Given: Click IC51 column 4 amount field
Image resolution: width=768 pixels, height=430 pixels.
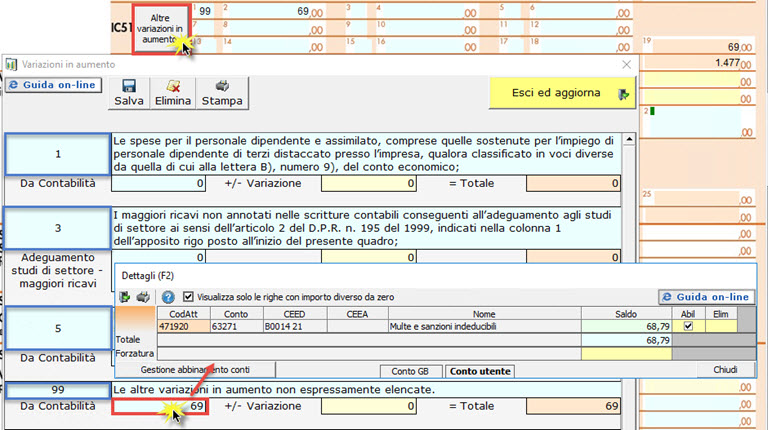Looking at the screenshot, I should click(x=427, y=11).
